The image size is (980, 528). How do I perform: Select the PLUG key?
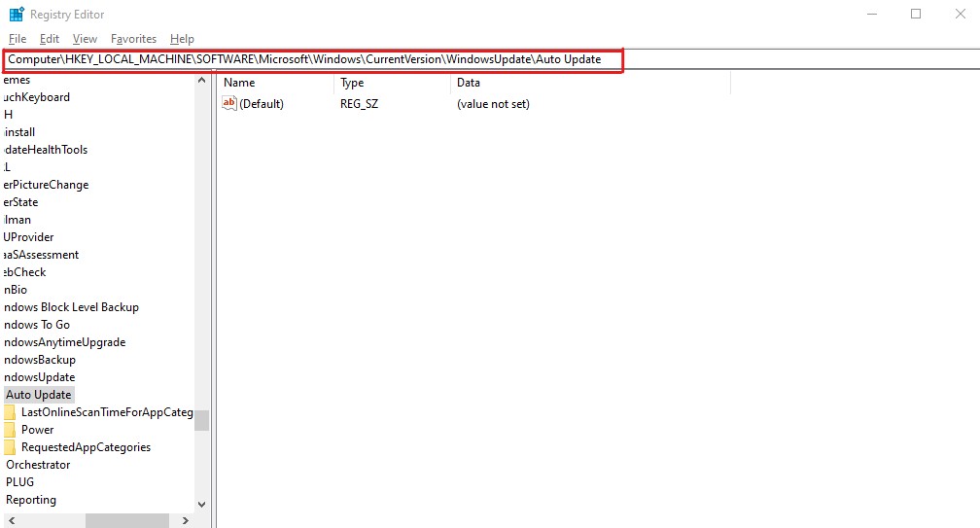pos(20,481)
